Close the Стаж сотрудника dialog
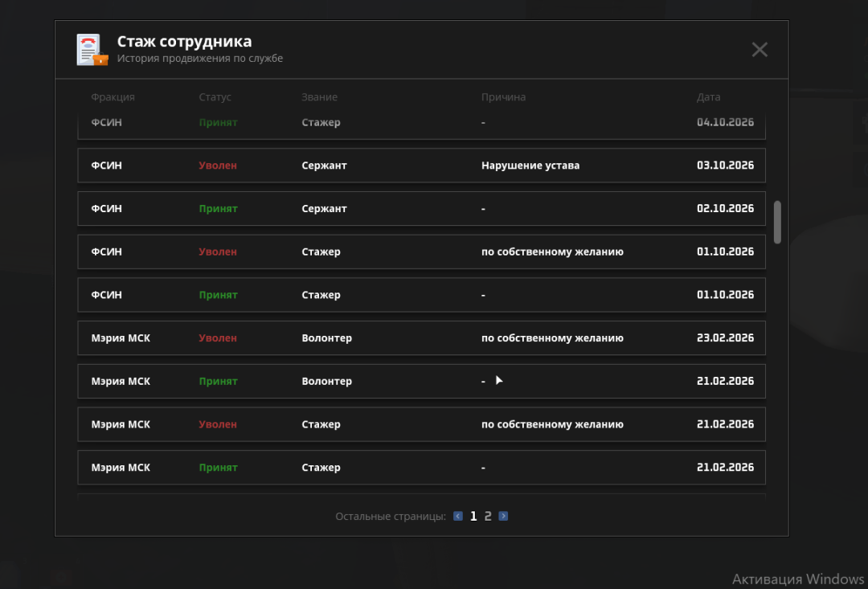The height and width of the screenshot is (589, 868). click(759, 50)
